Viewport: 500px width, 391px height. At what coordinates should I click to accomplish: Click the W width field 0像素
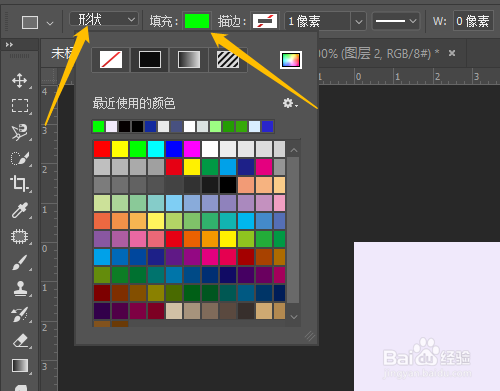tap(473, 21)
